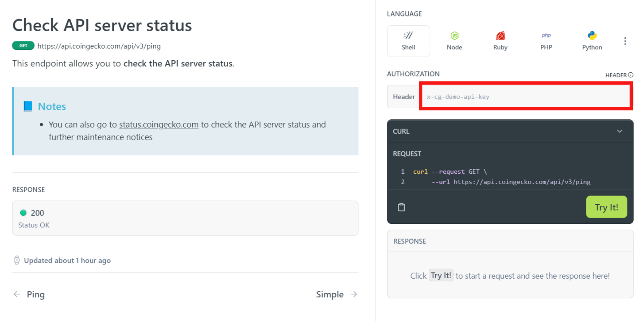The image size is (644, 322).
Task: Click the green Try It! button
Action: tap(606, 207)
